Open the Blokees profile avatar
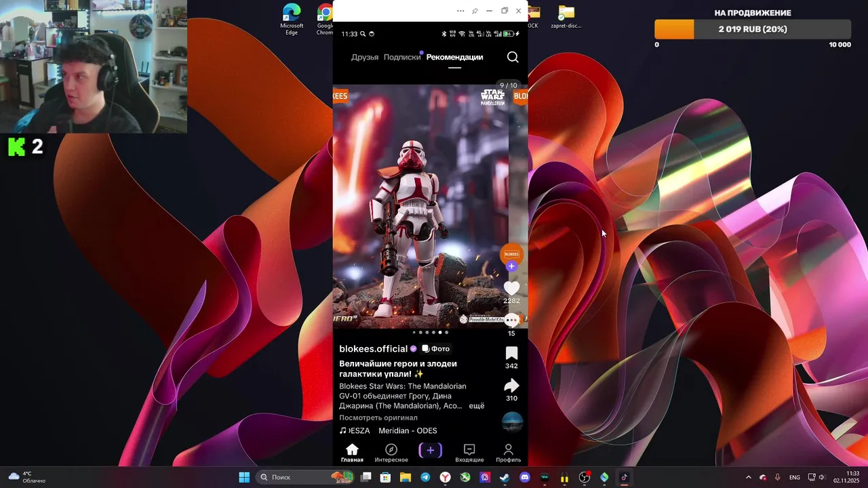This screenshot has height=488, width=868. tap(511, 254)
